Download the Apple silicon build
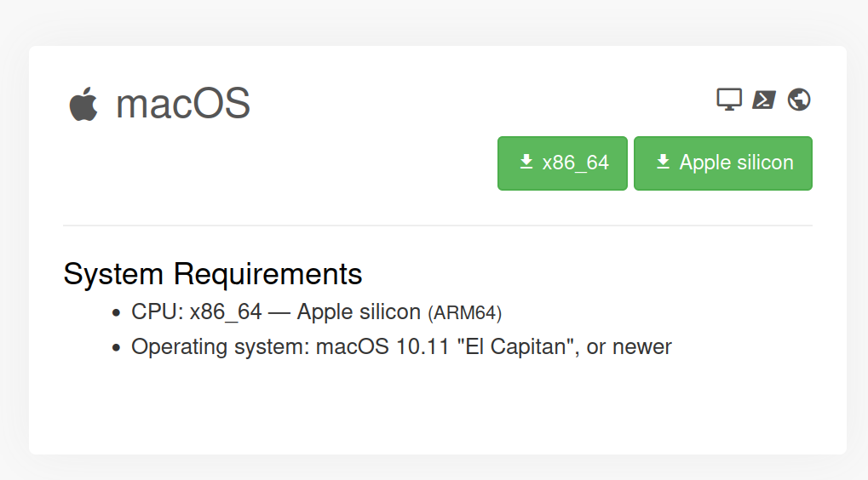868x480 pixels. (723, 163)
